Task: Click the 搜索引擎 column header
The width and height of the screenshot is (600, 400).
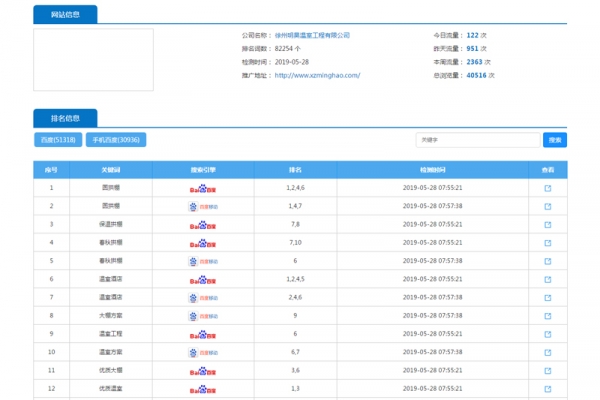Action: tap(203, 170)
